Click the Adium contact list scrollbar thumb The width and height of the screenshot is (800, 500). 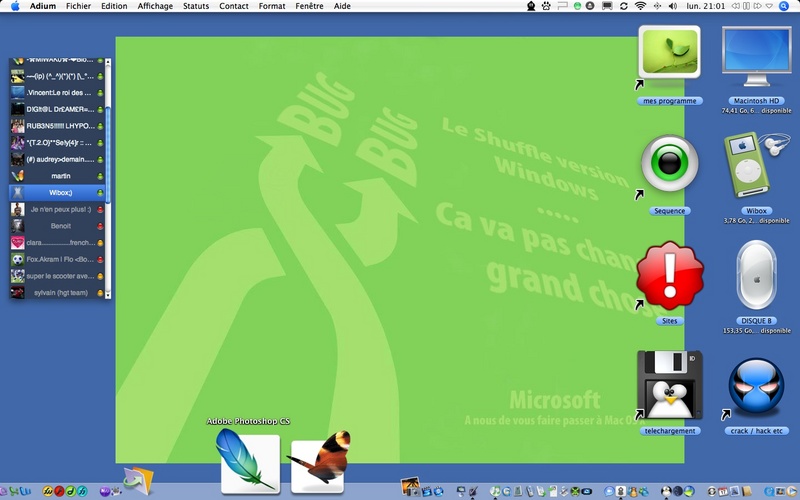(x=108, y=153)
